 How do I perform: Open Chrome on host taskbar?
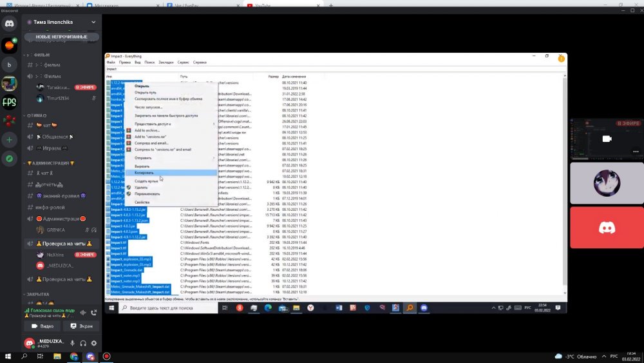[74, 357]
